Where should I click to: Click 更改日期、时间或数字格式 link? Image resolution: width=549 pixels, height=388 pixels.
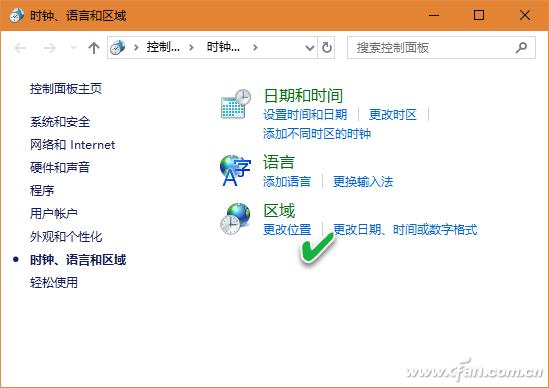click(x=405, y=230)
